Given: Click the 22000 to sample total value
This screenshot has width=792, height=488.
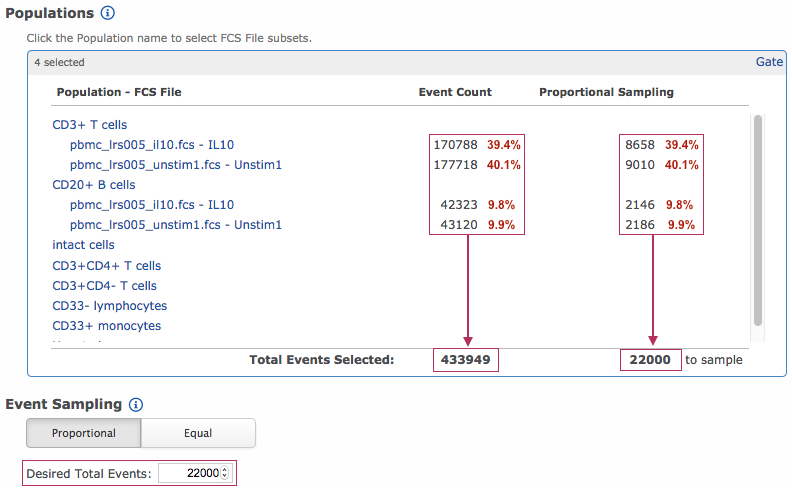Looking at the screenshot, I should coord(652,360).
